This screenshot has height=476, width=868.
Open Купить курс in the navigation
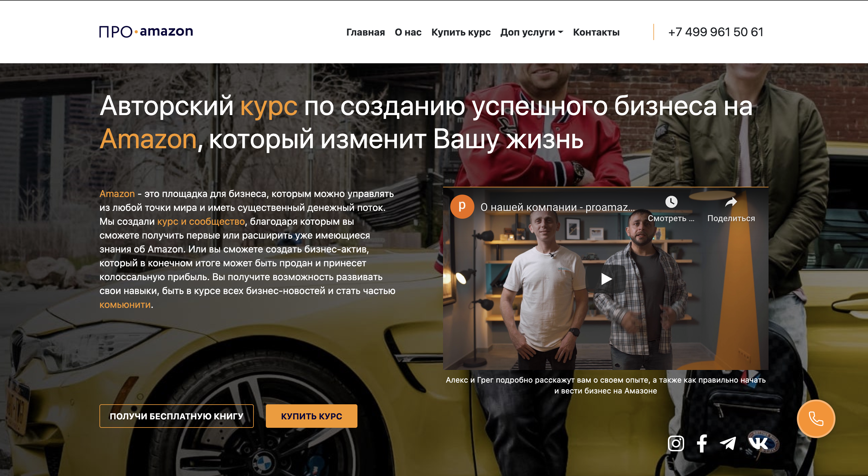click(x=461, y=32)
